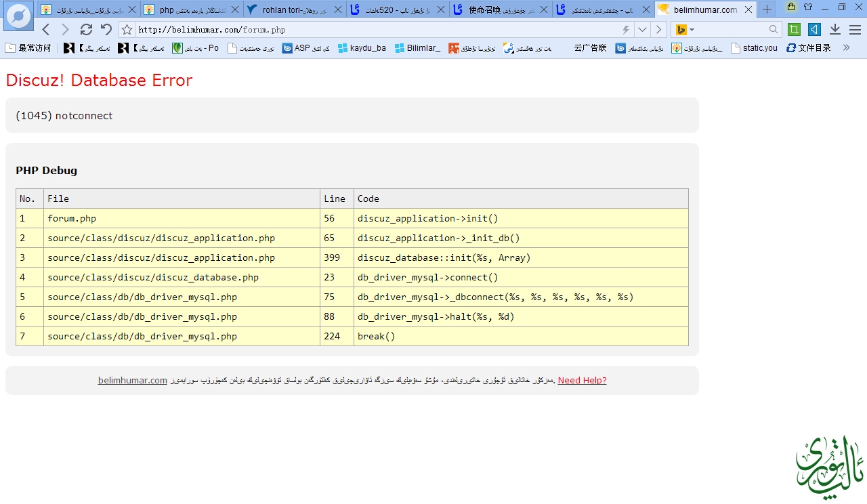Close the rohlan tori tab

pyautogui.click(x=337, y=10)
